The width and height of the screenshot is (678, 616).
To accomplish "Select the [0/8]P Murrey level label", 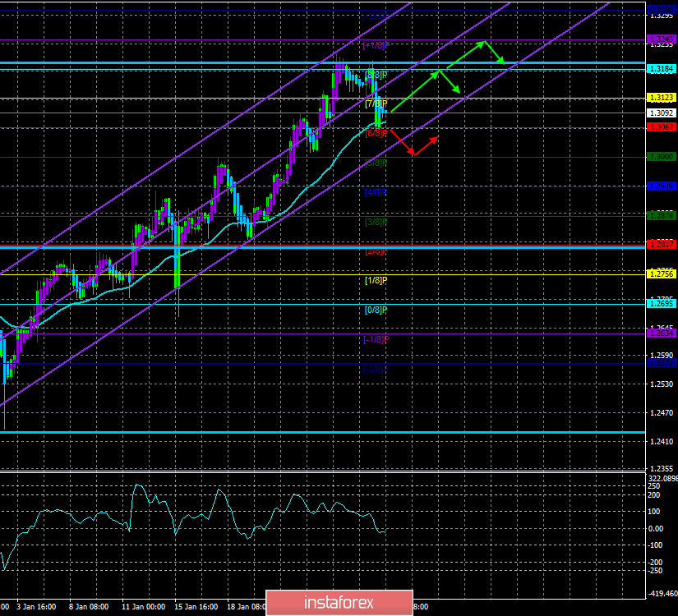I will tap(376, 310).
